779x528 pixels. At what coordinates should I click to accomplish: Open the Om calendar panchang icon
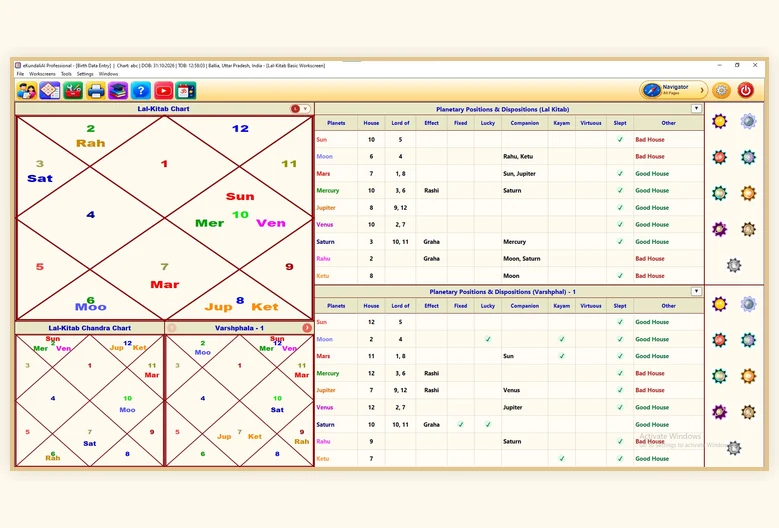point(186,90)
